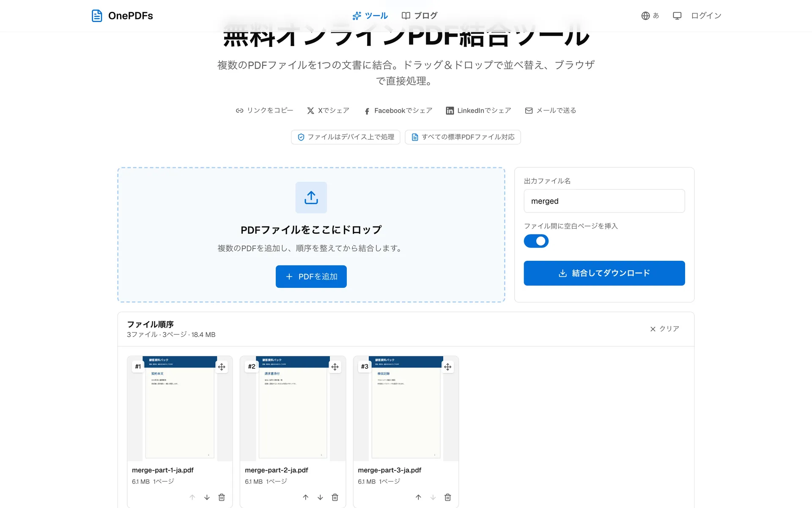
Task: Click the merge-part-1-ja.pdf filename
Action: click(x=163, y=470)
